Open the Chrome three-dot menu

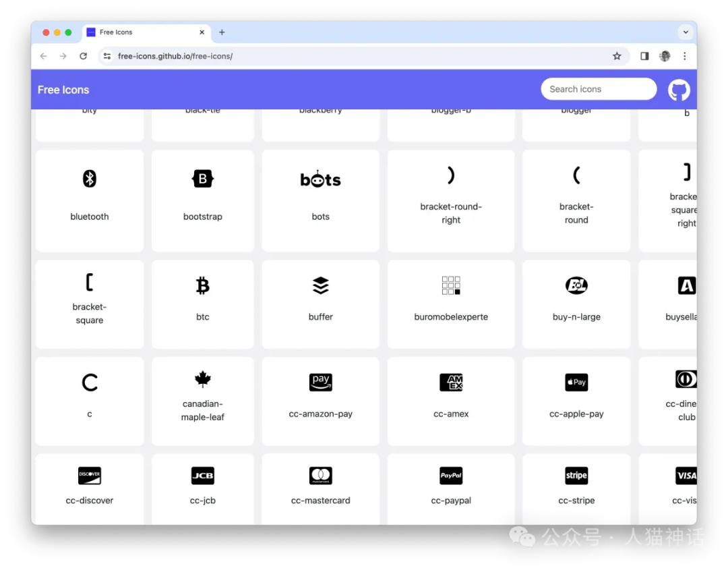tap(684, 56)
